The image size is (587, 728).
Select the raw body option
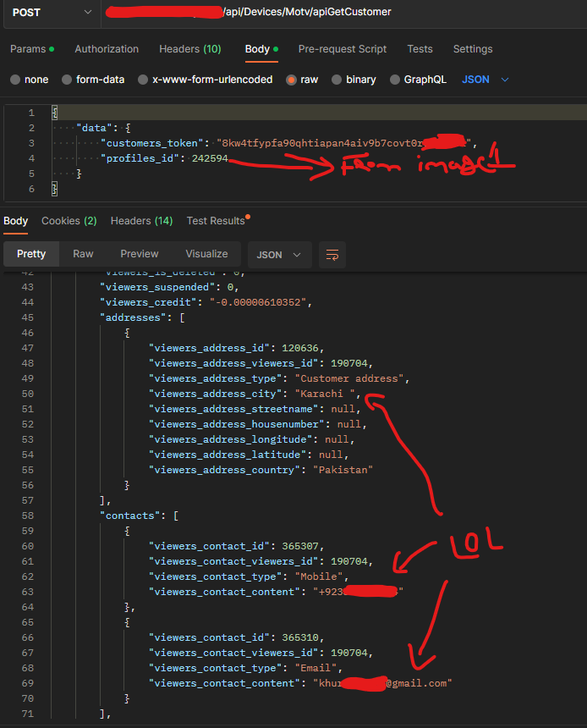click(302, 80)
